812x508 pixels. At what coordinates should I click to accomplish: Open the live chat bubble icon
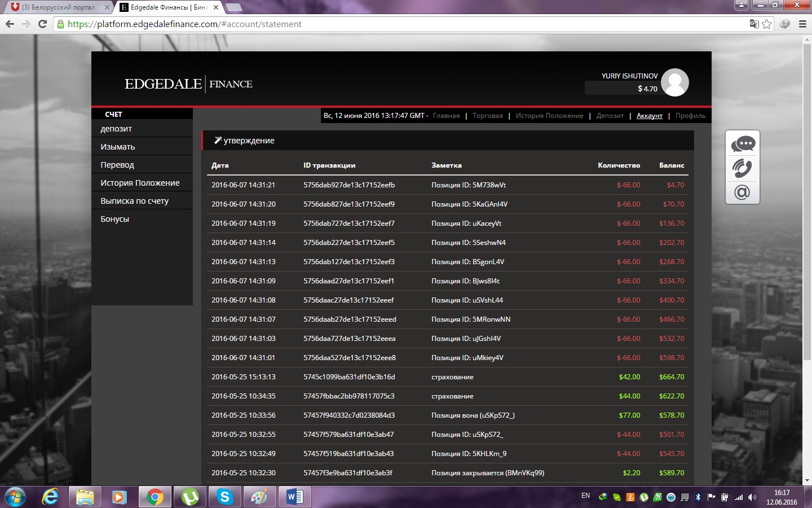pos(743,144)
